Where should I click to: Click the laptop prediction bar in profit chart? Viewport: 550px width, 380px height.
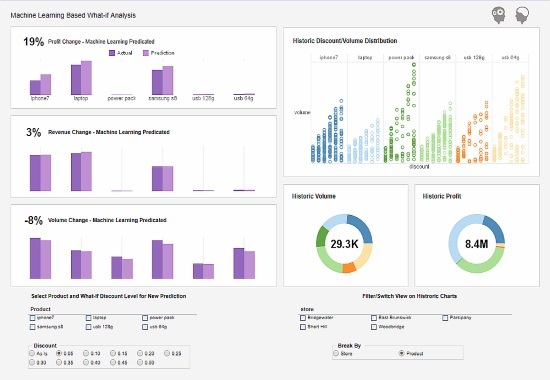(86, 78)
